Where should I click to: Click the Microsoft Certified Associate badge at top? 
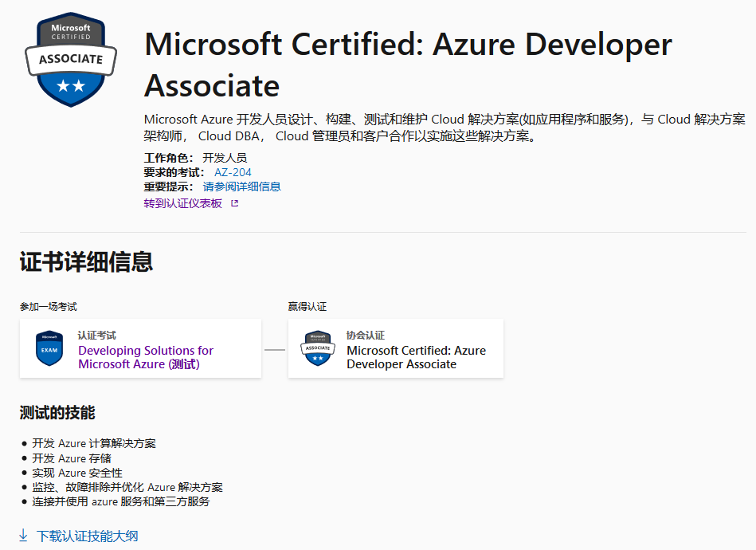71,59
